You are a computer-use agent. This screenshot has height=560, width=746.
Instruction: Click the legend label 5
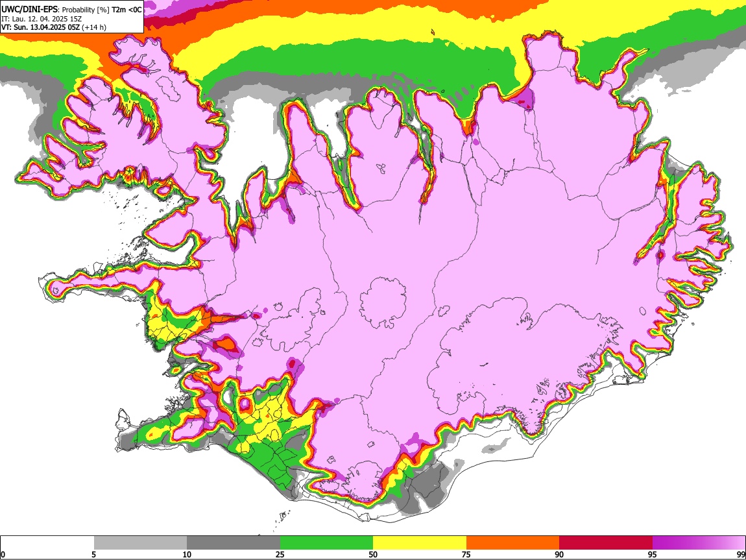coord(94,554)
